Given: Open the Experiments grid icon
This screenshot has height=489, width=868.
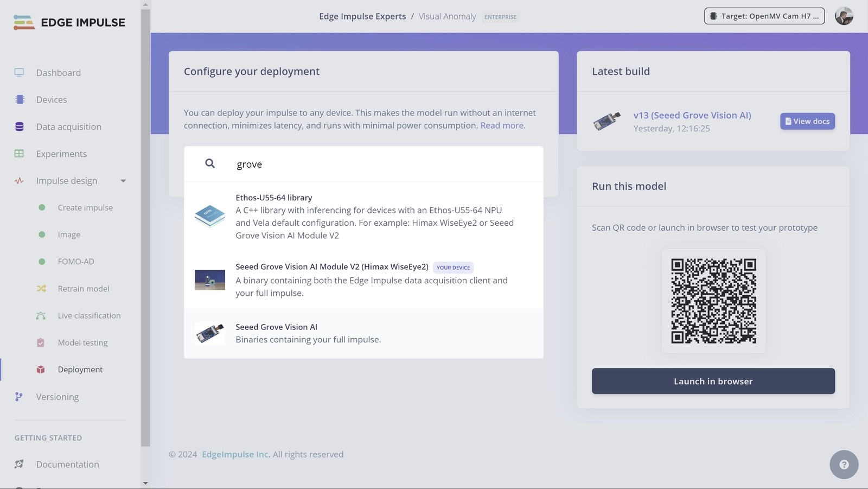Looking at the screenshot, I should point(20,154).
